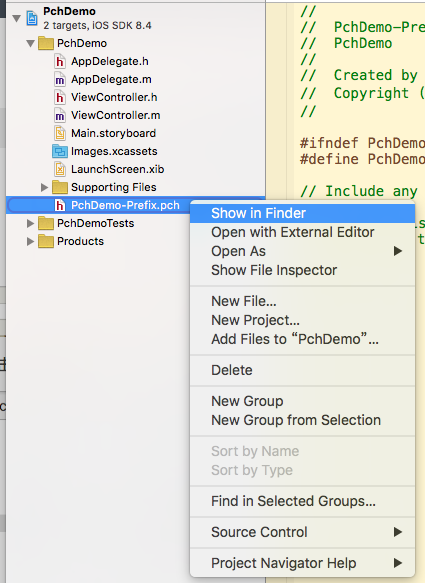
Task: Select the LaunchScreen.xib row
Action: pyautogui.click(x=136, y=170)
